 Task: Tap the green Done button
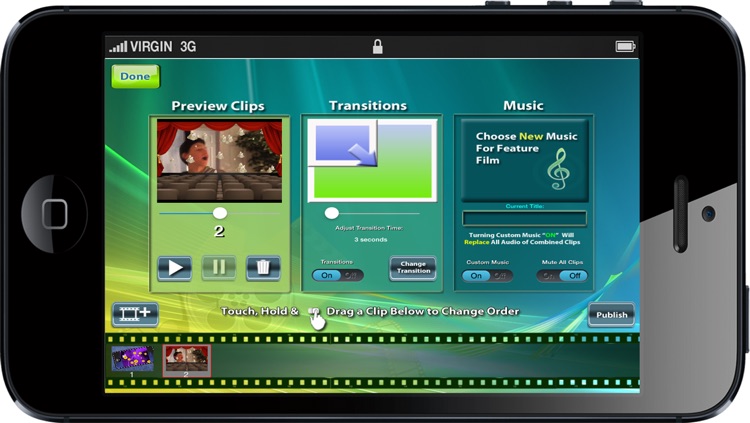point(135,77)
